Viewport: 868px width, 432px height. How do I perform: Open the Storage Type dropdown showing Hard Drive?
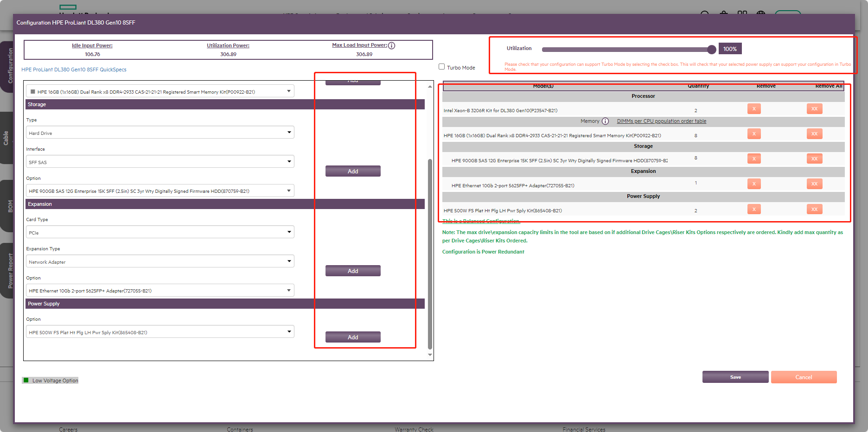160,133
